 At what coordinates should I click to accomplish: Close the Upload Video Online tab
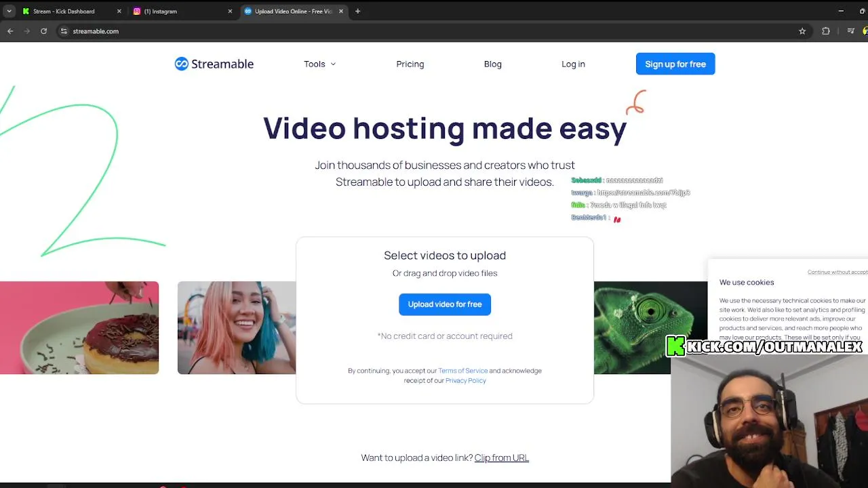pos(341,11)
